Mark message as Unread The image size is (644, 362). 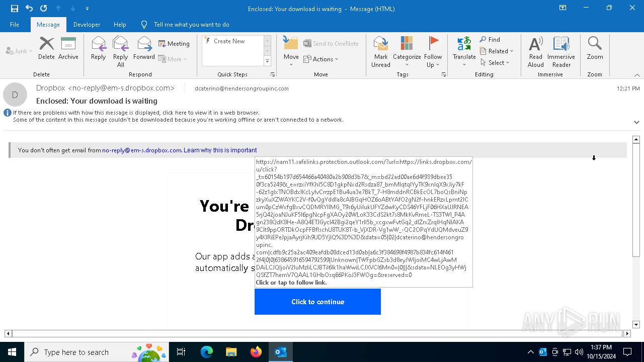(x=381, y=52)
